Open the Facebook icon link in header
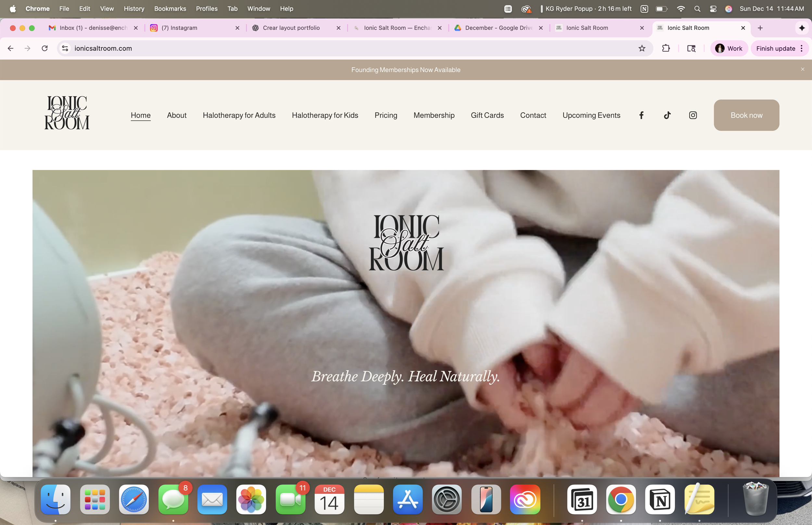 coord(641,115)
